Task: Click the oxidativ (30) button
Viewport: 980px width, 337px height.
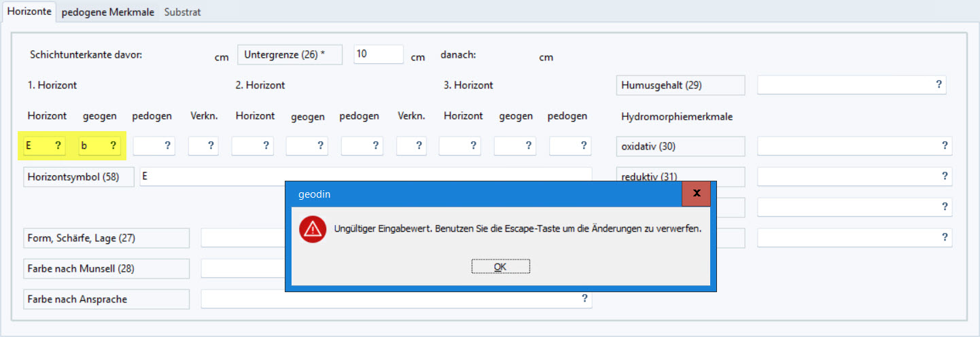Action: click(x=681, y=146)
